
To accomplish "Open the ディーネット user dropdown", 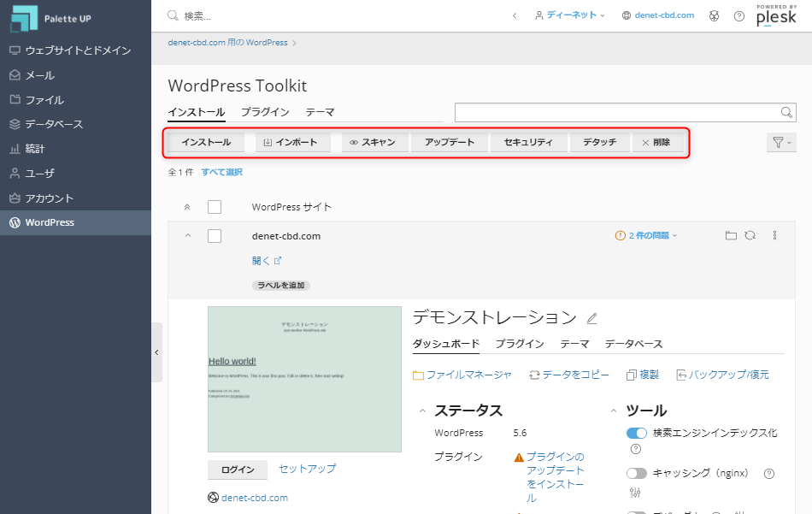I will pyautogui.click(x=569, y=15).
